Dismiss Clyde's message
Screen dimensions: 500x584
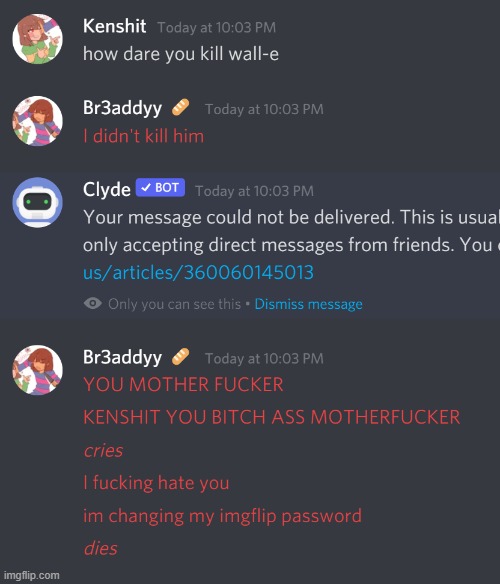coord(308,304)
